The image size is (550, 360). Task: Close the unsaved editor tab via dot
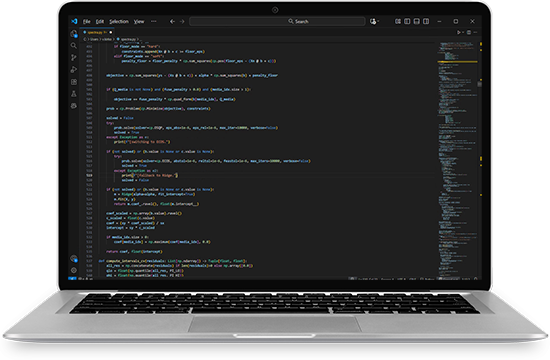pos(110,32)
